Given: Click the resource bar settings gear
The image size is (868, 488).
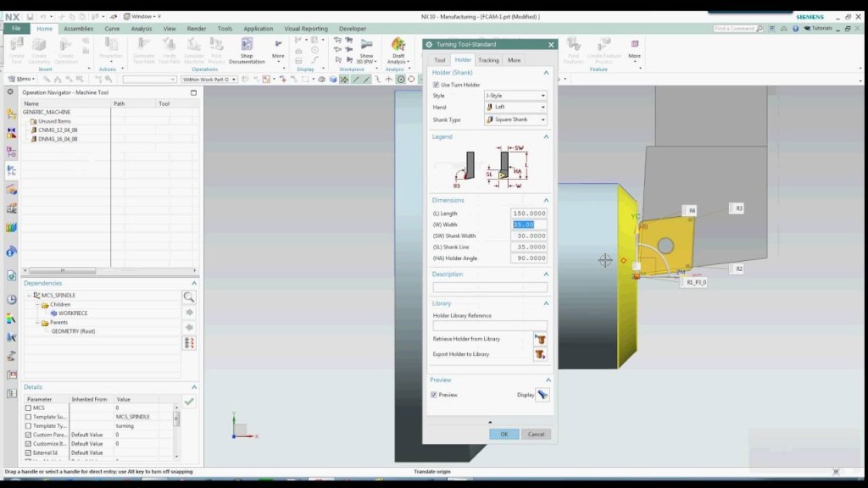Looking at the screenshot, I should pyautogui.click(x=10, y=91).
